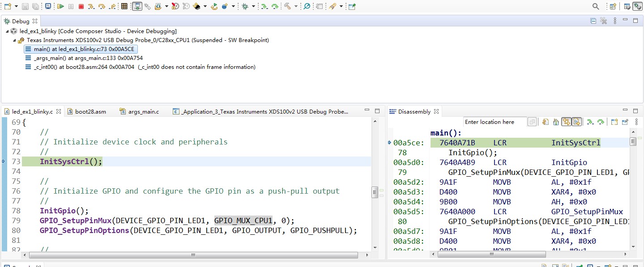Click the Build hammer icon
The width and height of the screenshot is (644, 267).
coord(287,6)
